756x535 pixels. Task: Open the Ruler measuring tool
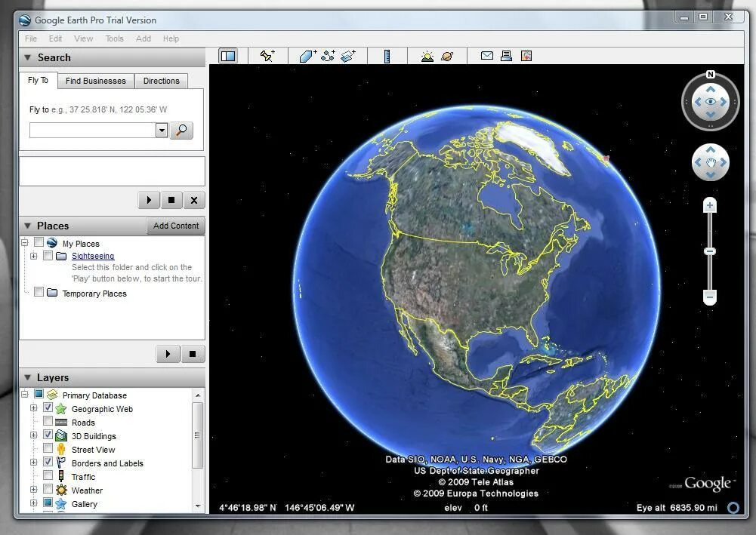pos(387,57)
